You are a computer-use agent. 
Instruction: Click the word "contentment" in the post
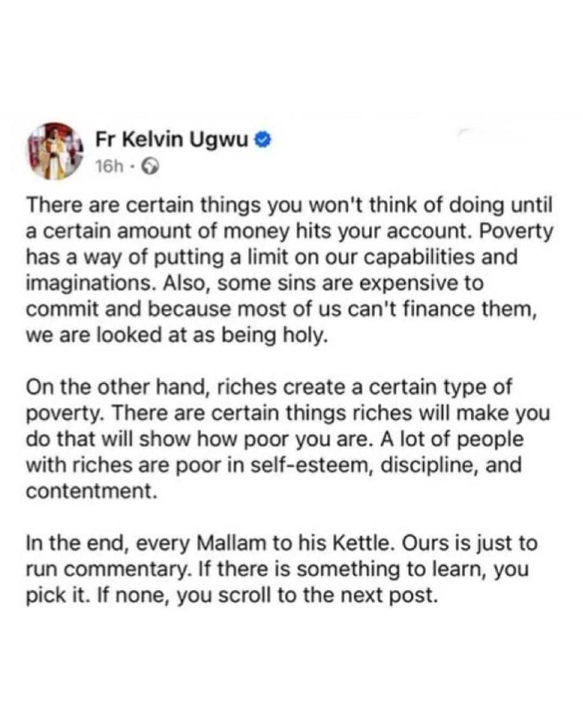point(91,492)
